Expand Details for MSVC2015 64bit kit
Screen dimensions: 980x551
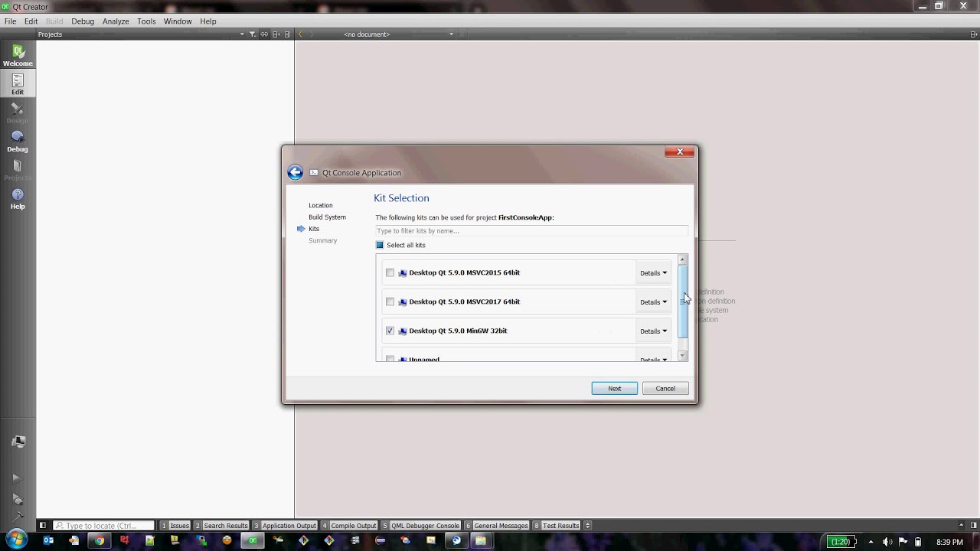[x=653, y=273]
